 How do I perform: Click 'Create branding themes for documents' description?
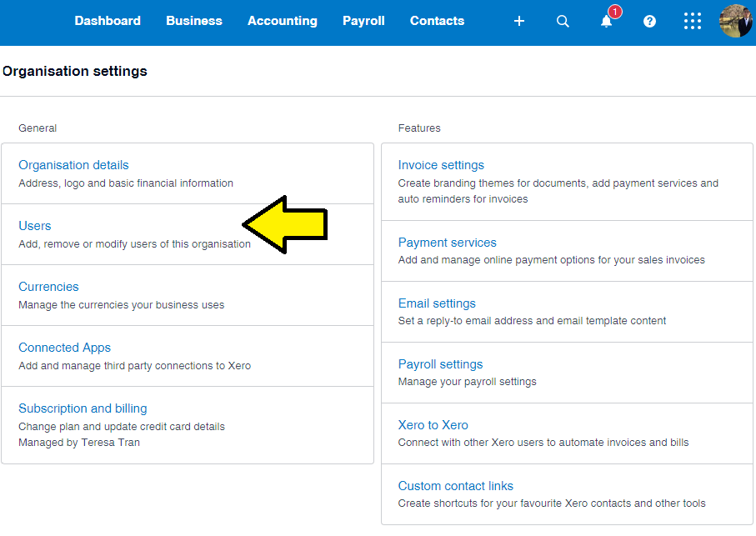558,191
